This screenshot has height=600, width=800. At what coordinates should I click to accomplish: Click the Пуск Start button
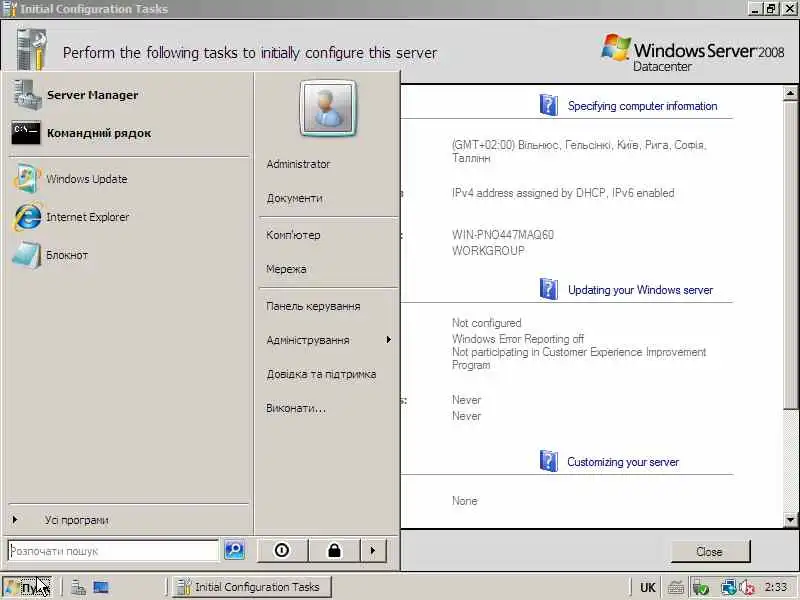[28, 587]
